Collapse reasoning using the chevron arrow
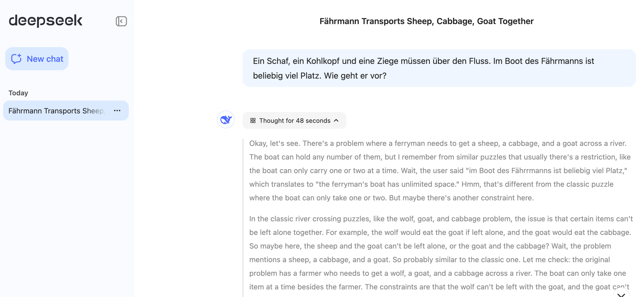Screen dimensions: 644x297 pos(336,120)
